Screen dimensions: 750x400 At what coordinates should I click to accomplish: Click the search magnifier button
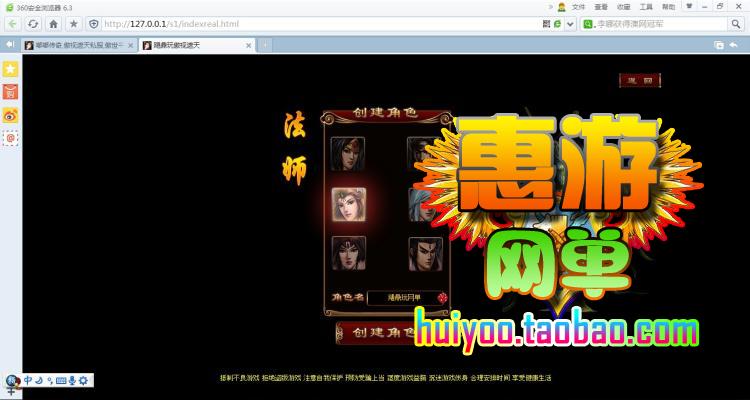point(735,24)
